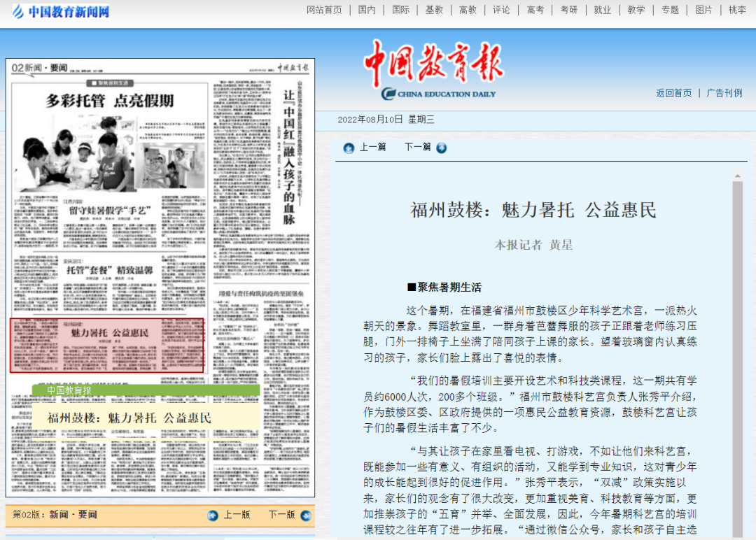The height and width of the screenshot is (540, 756).
Task: Go to the 基教 section
Action: click(x=435, y=10)
